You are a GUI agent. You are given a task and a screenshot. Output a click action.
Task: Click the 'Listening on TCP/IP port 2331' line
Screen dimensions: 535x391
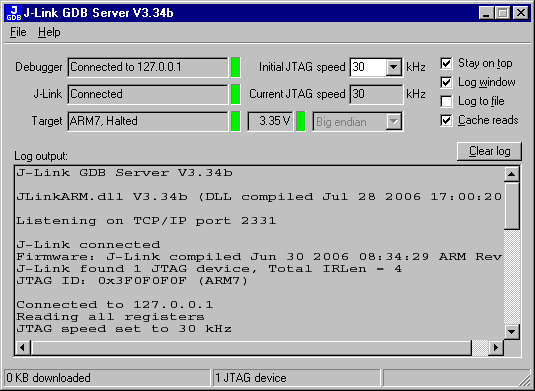tap(146, 221)
